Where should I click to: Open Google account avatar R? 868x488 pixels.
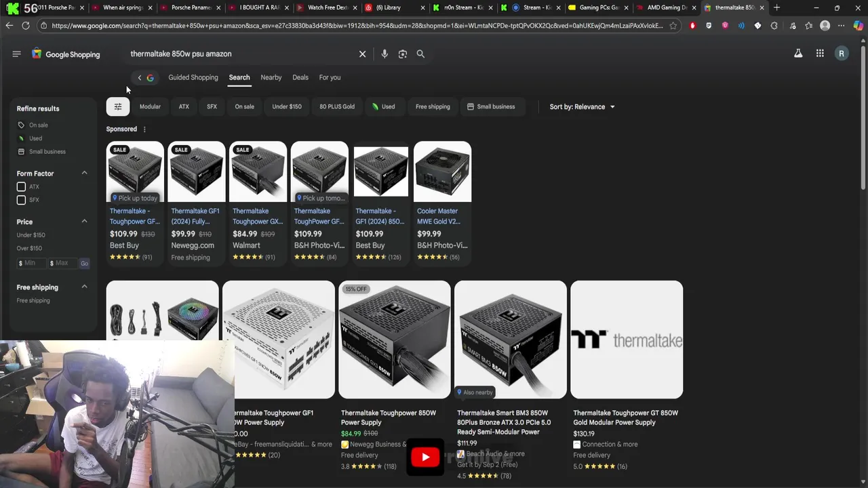click(842, 54)
